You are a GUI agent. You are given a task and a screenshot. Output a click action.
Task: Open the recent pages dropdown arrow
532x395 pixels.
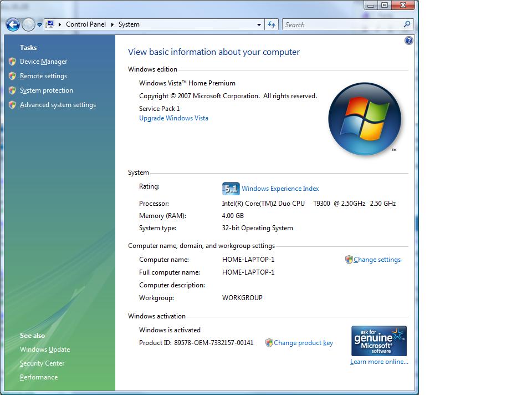[x=39, y=25]
